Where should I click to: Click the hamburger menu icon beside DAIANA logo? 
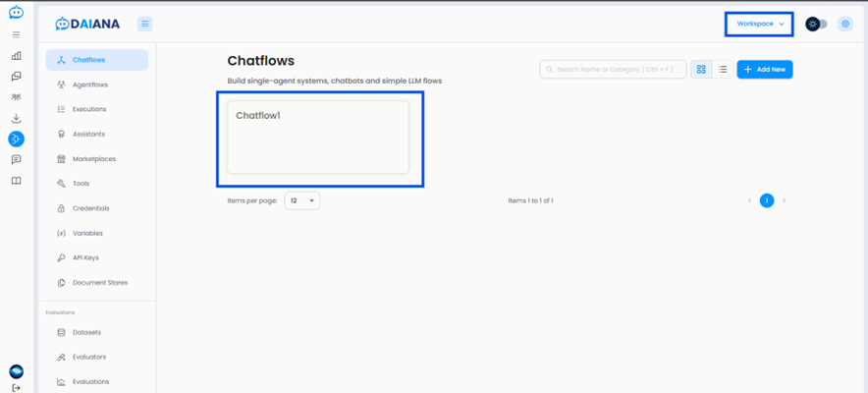(x=144, y=24)
